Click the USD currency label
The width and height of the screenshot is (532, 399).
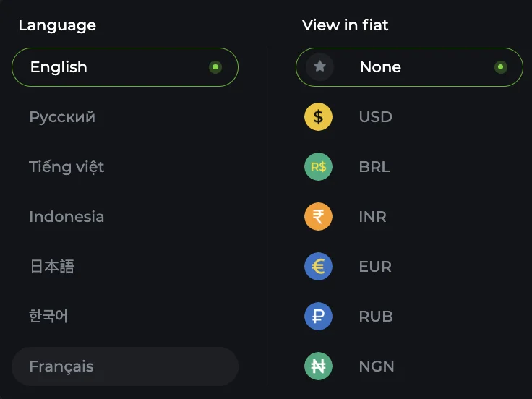(x=376, y=117)
